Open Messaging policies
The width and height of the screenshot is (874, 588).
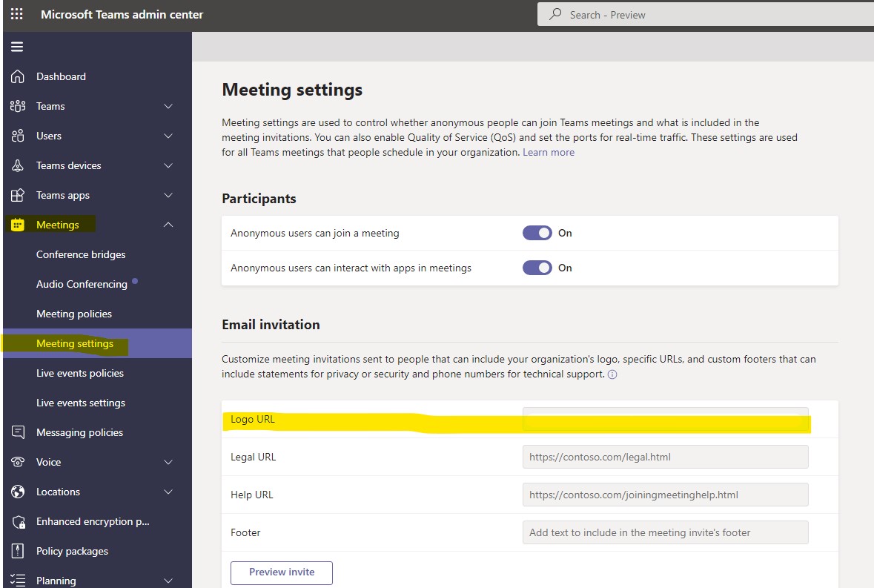click(80, 432)
